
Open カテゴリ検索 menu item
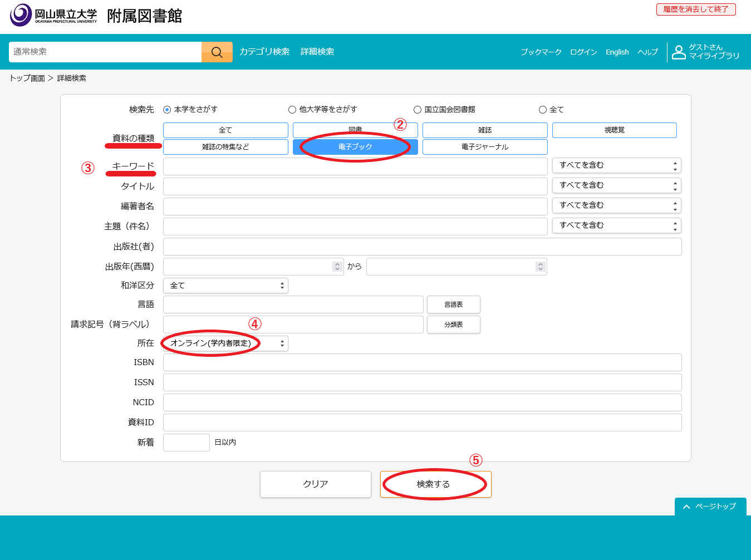point(264,52)
